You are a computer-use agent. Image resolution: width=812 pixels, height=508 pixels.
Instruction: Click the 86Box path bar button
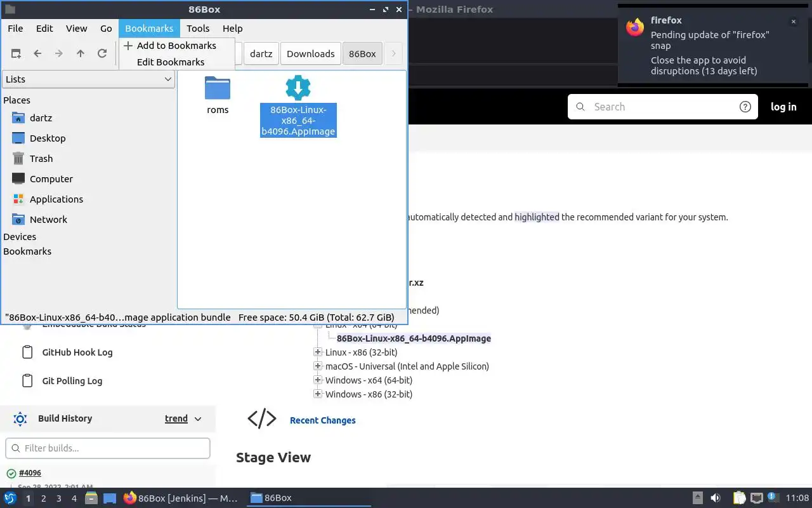coord(362,54)
